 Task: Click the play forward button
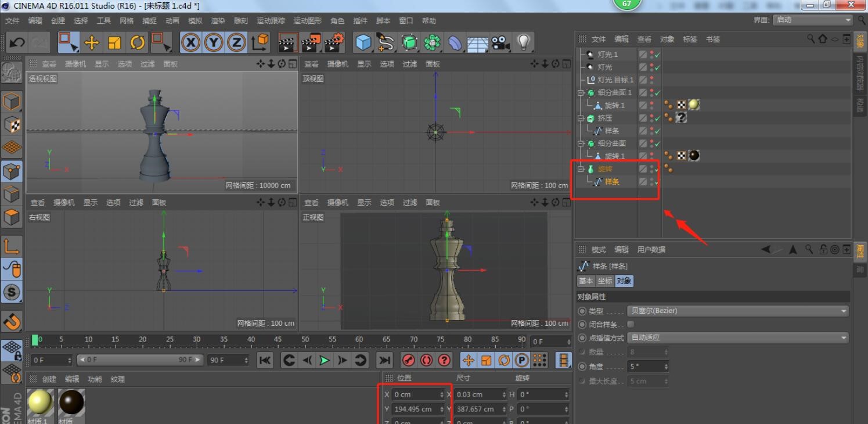[325, 360]
